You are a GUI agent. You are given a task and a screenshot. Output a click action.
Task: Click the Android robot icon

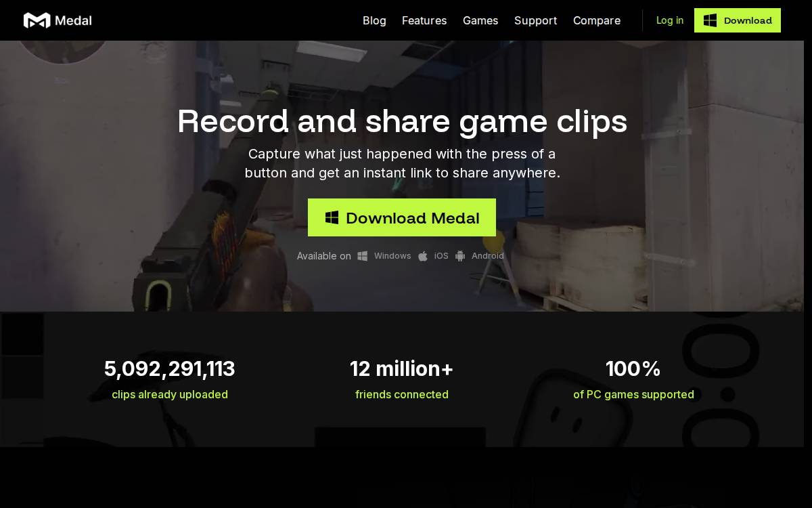(x=460, y=256)
